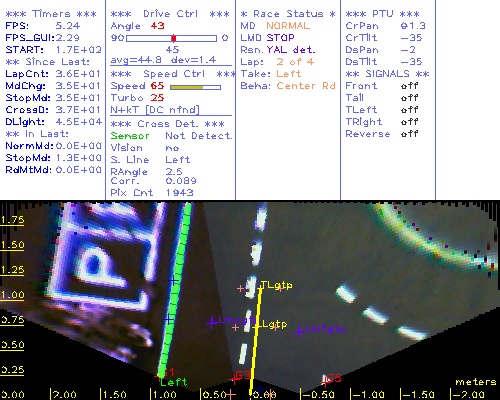Click the green Left label at bottom

pos(174,382)
